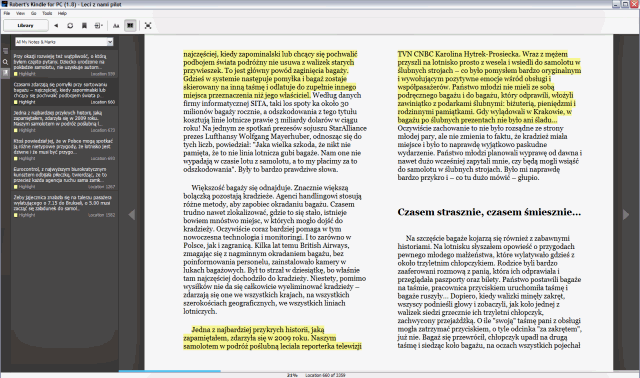640x378 pixels.
Task: Click highlighted passage starting 'TVN CNBC Karolina Hytrek-Prosiecka'
Action: pyautogui.click(x=489, y=87)
